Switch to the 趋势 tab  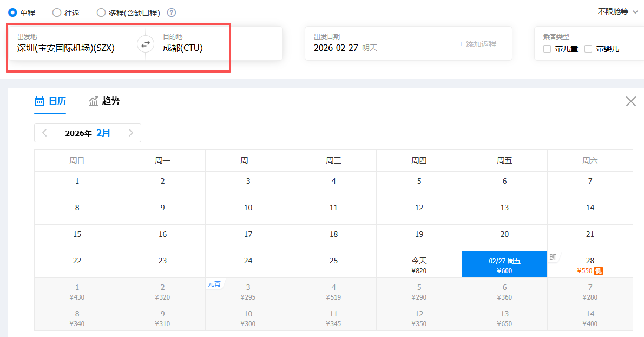coord(104,101)
